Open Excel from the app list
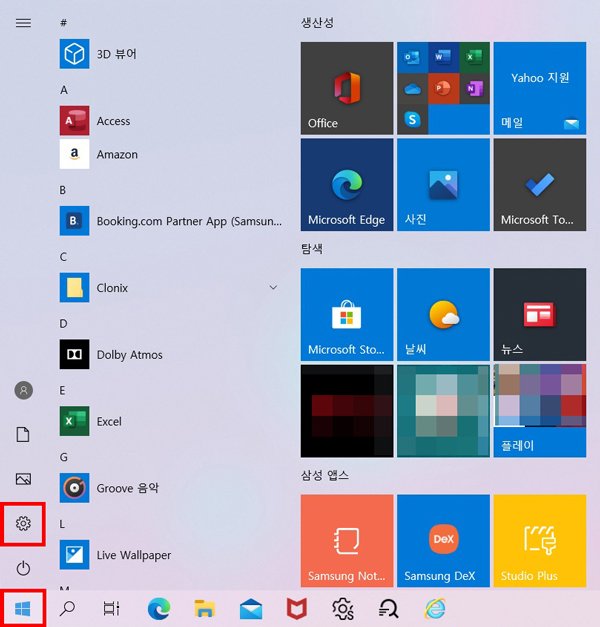600x627 pixels. (x=170, y=421)
